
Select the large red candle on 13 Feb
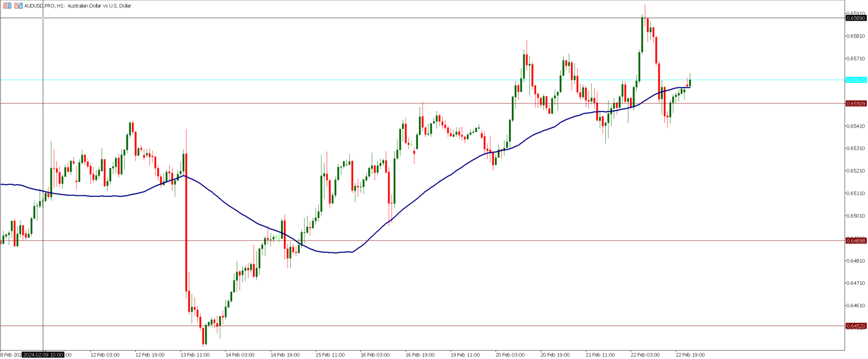click(x=186, y=222)
